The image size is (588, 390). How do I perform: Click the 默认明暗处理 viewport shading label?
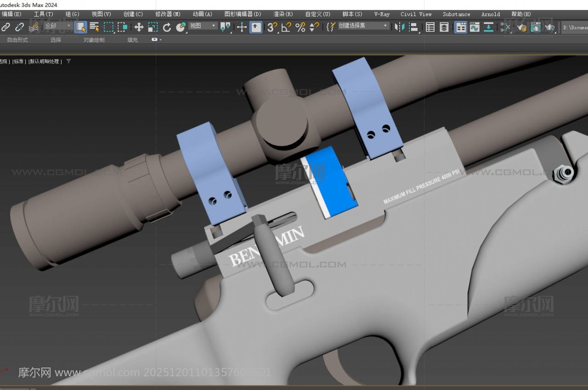coord(45,61)
